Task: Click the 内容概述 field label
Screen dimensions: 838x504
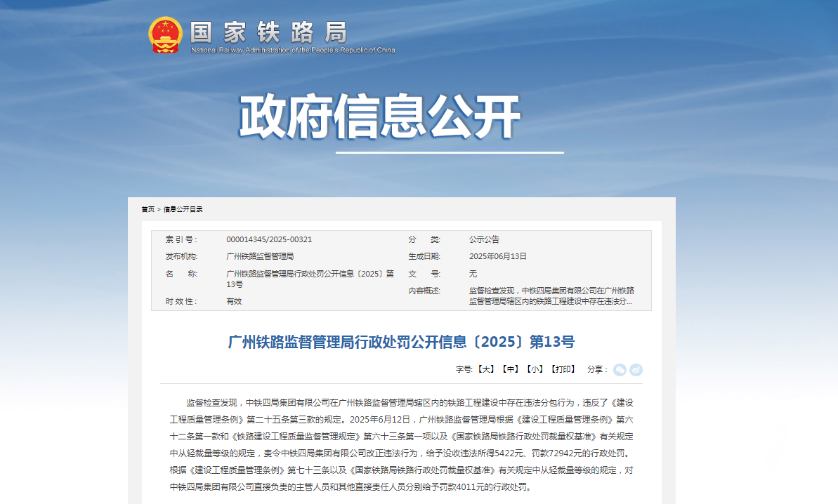Action: [x=424, y=291]
